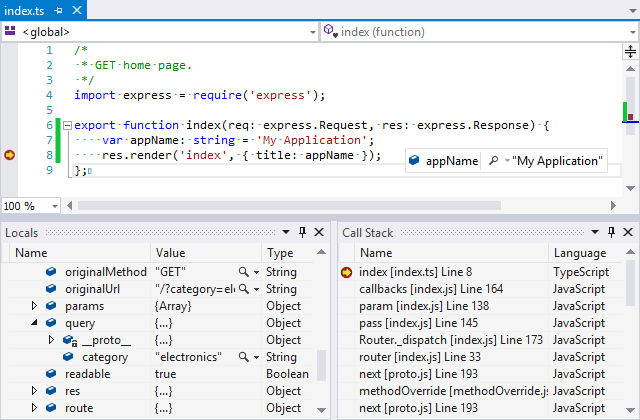Click the pin icon in Call Stack header
This screenshot has height=420, width=640.
pos(612,232)
